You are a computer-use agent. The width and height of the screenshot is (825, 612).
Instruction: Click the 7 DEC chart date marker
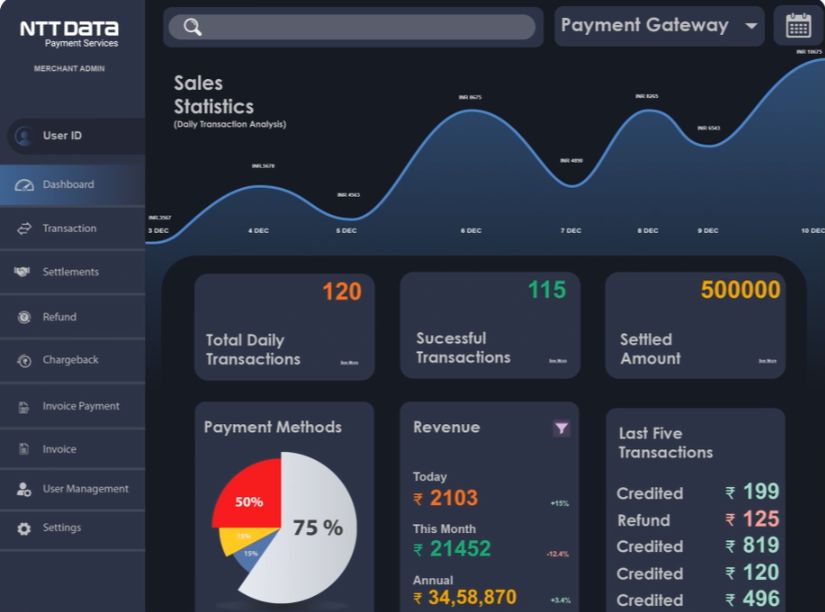click(571, 230)
